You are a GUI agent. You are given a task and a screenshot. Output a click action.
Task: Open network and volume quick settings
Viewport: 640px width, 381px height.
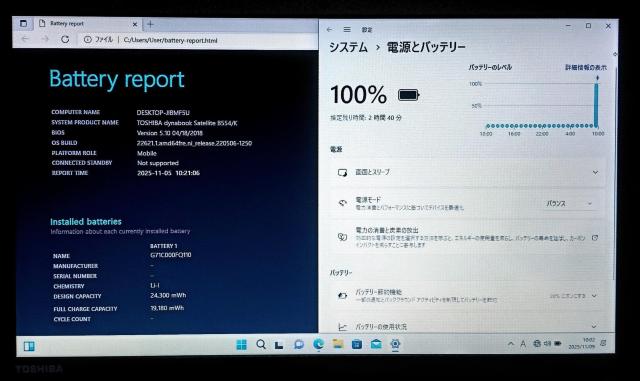coord(547,344)
